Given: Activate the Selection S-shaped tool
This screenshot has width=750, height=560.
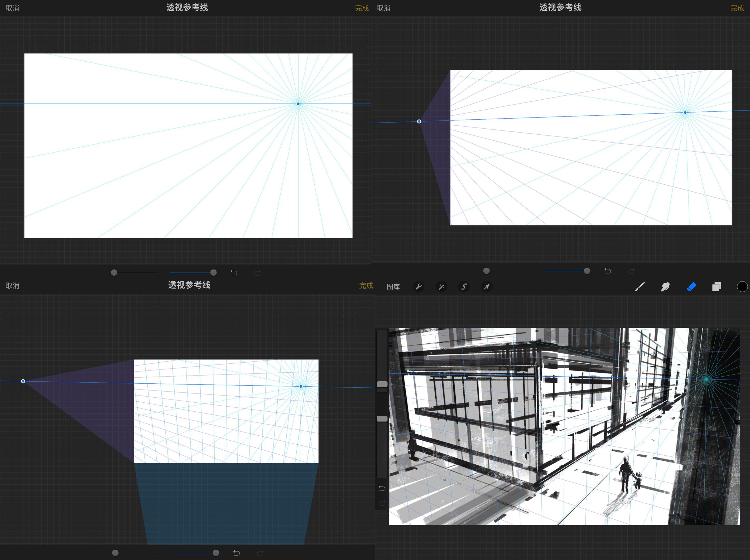Looking at the screenshot, I should (x=464, y=287).
